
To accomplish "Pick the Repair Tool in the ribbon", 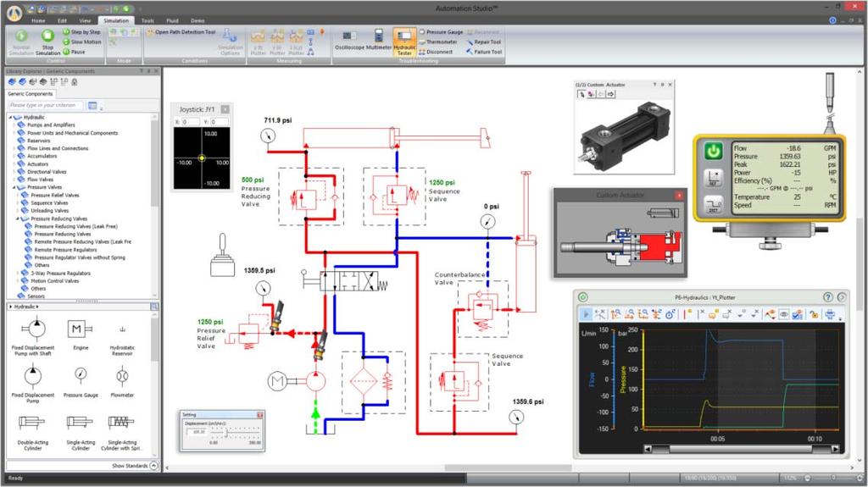I will [483, 42].
